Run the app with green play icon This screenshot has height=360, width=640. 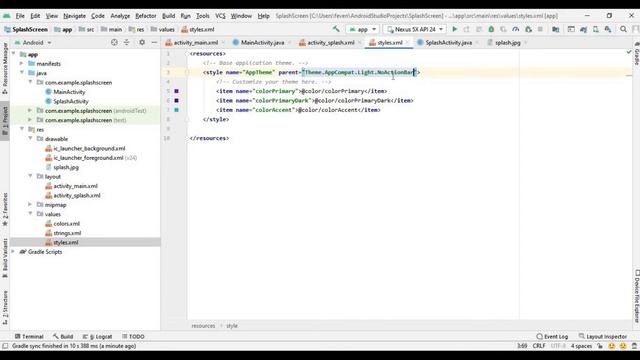(x=455, y=29)
